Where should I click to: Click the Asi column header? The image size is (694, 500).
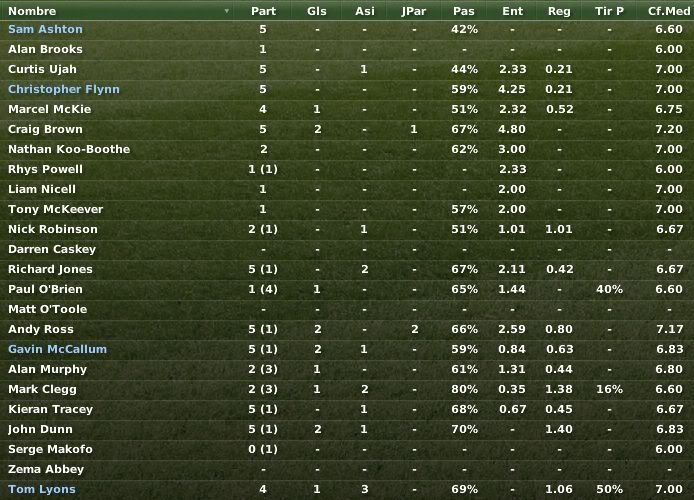[364, 11]
